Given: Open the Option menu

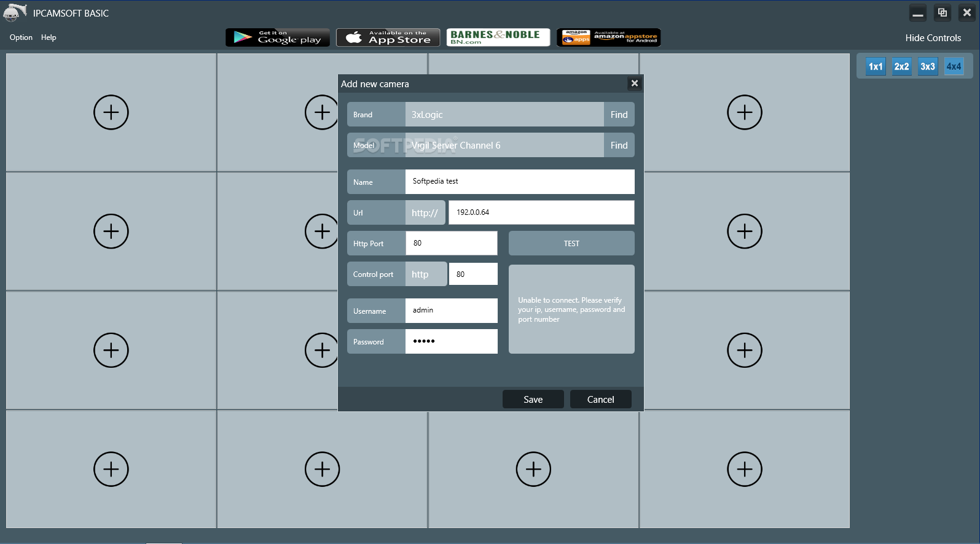Looking at the screenshot, I should coord(21,37).
